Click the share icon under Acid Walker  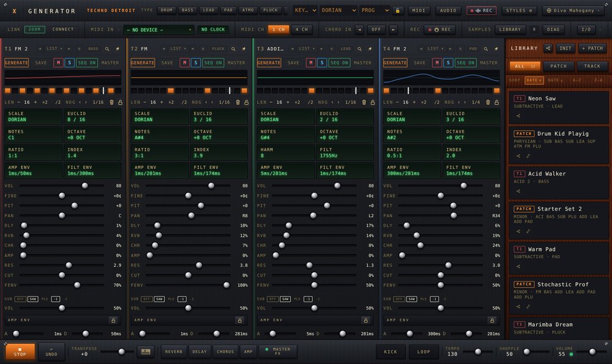[518, 191]
